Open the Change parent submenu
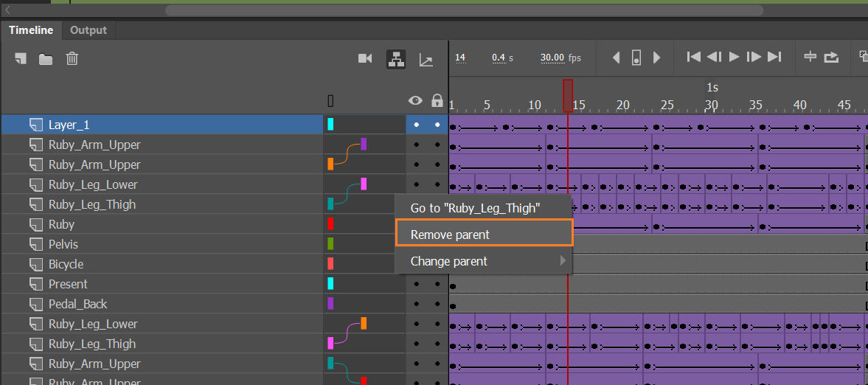This screenshot has height=385, width=868. pos(483,261)
